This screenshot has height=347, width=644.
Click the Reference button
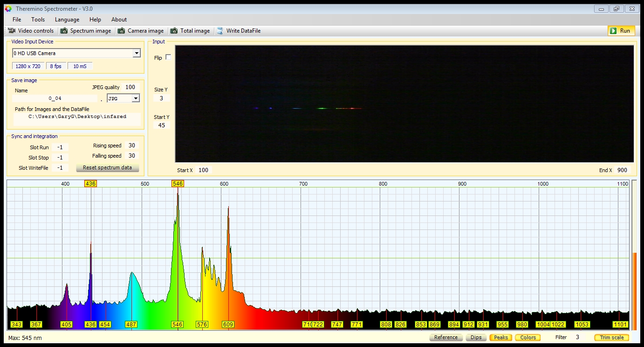coord(445,337)
